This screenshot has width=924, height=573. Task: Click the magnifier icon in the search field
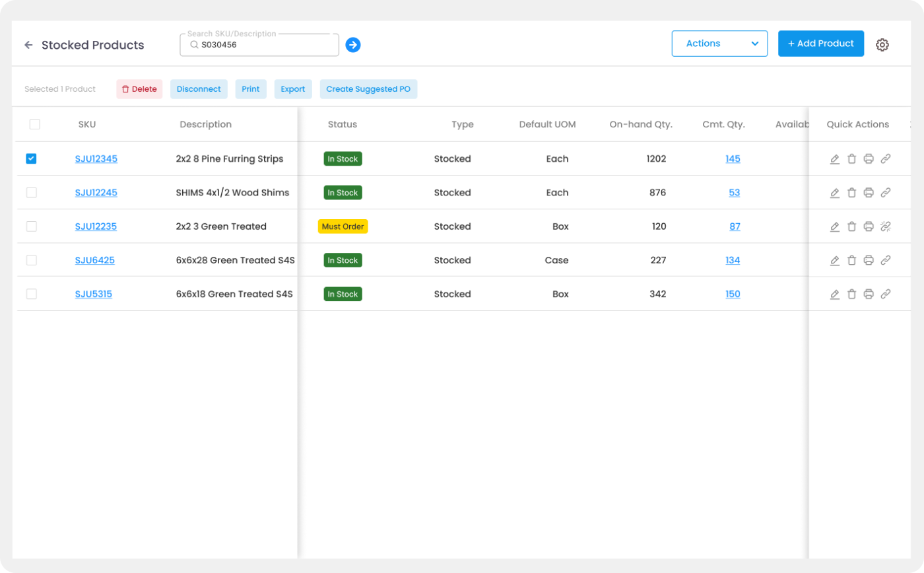coord(194,46)
